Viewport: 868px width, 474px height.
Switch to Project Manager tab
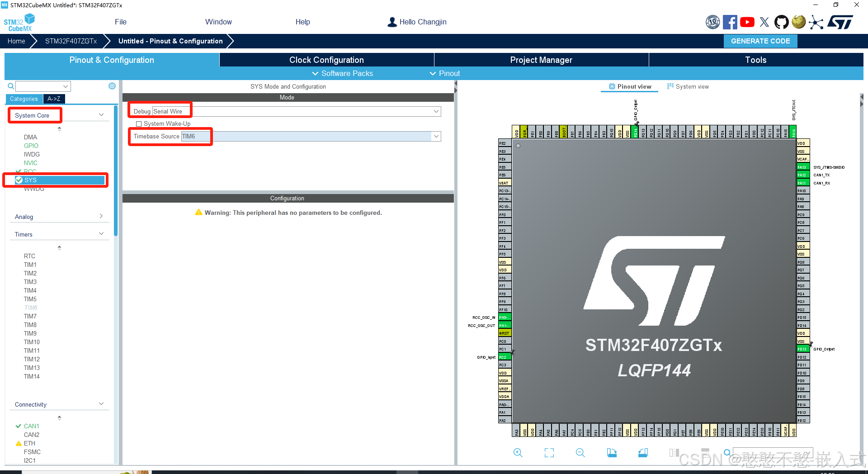pyautogui.click(x=541, y=60)
